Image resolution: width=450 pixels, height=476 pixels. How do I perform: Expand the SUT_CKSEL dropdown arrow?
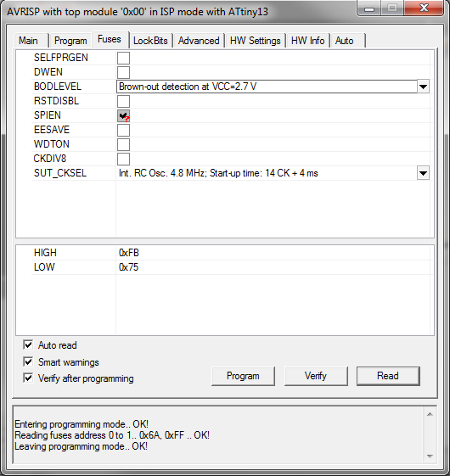(x=423, y=173)
